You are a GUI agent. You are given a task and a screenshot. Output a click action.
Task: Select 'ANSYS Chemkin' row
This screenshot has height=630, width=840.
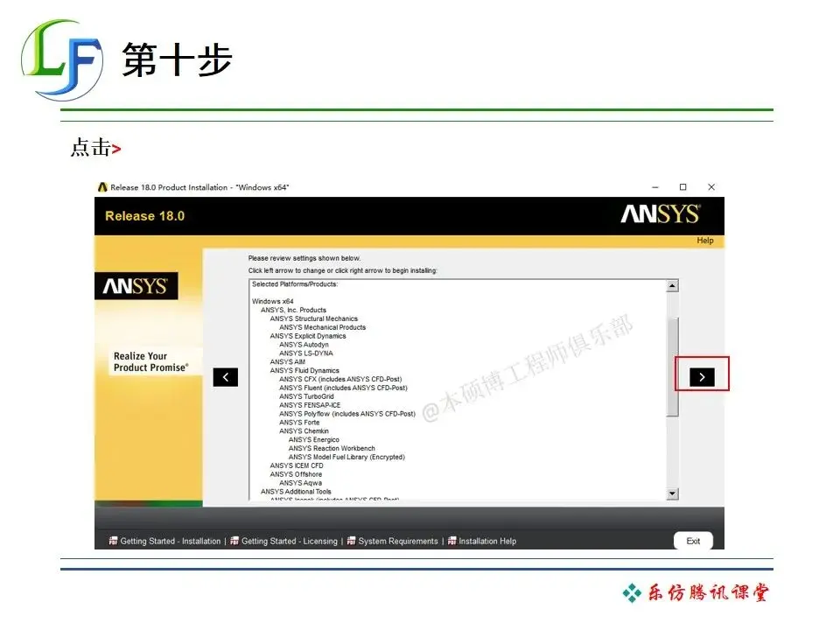[x=304, y=431]
